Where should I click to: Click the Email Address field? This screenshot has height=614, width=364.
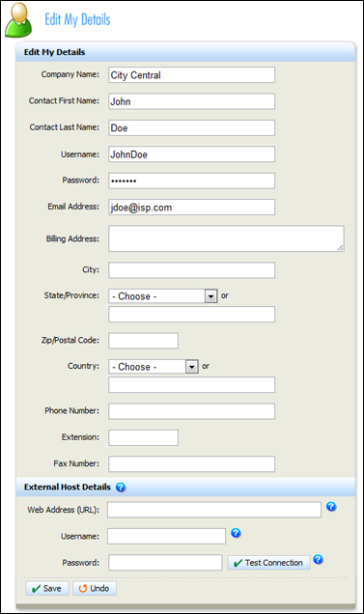pyautogui.click(x=191, y=208)
